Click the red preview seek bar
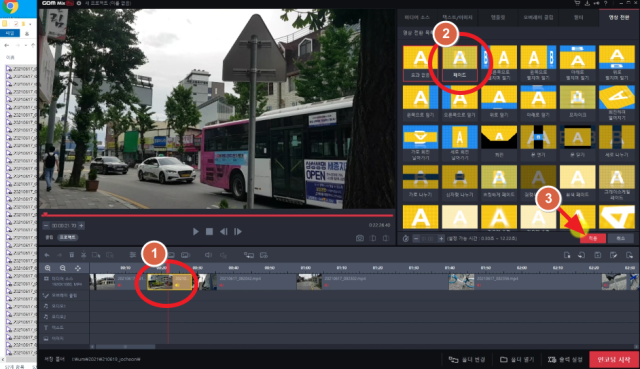The height and width of the screenshot is (369, 640). click(217, 215)
